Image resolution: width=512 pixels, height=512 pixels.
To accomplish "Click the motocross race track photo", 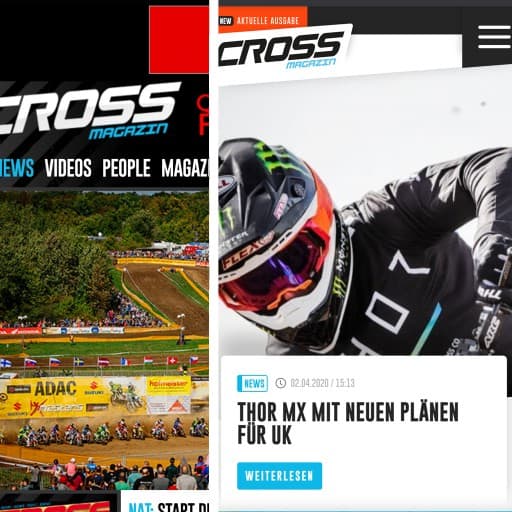I will 104,340.
